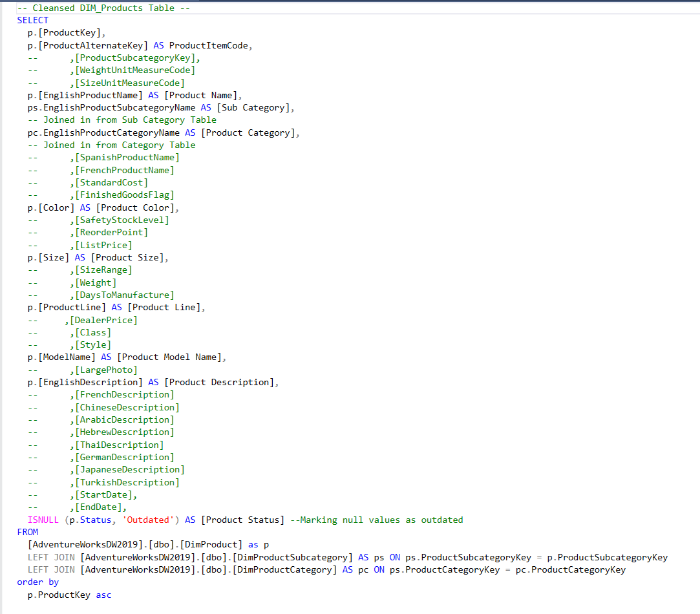Click the 'Outdated' string literal
Viewport: 700px width, 614px height.
pyautogui.click(x=148, y=520)
